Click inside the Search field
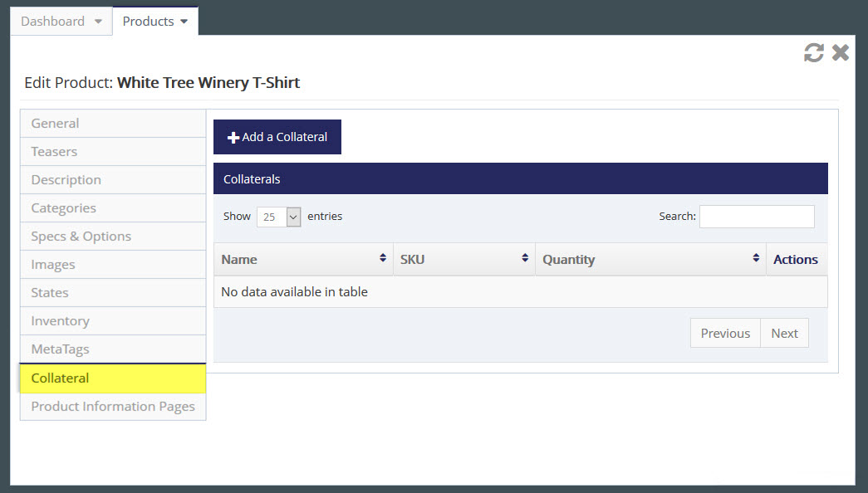This screenshot has height=493, width=868. 756,216
